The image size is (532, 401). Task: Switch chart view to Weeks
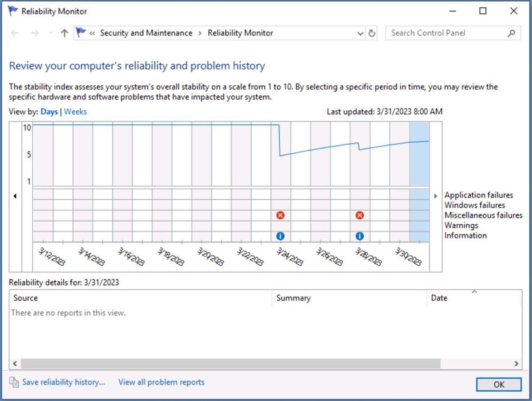[x=75, y=112]
